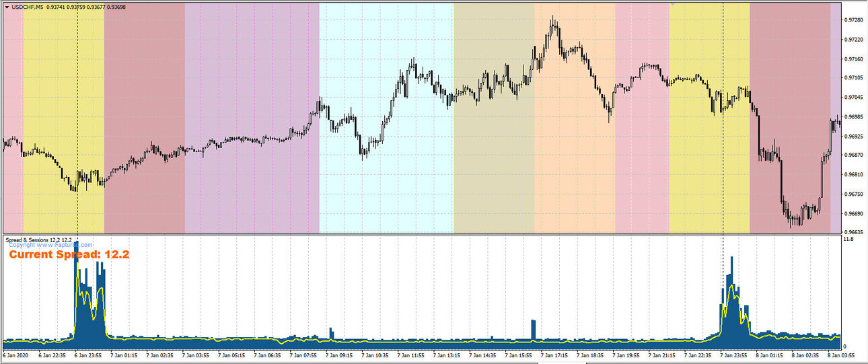Click the 0.97105 price label
Screen dimensions: 868x364
click(853, 78)
